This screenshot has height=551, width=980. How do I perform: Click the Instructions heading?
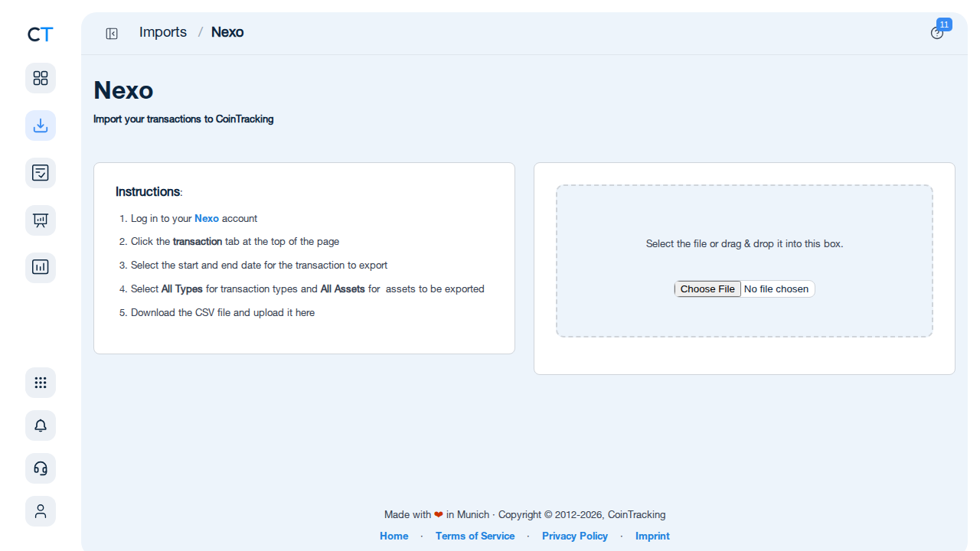148,191
